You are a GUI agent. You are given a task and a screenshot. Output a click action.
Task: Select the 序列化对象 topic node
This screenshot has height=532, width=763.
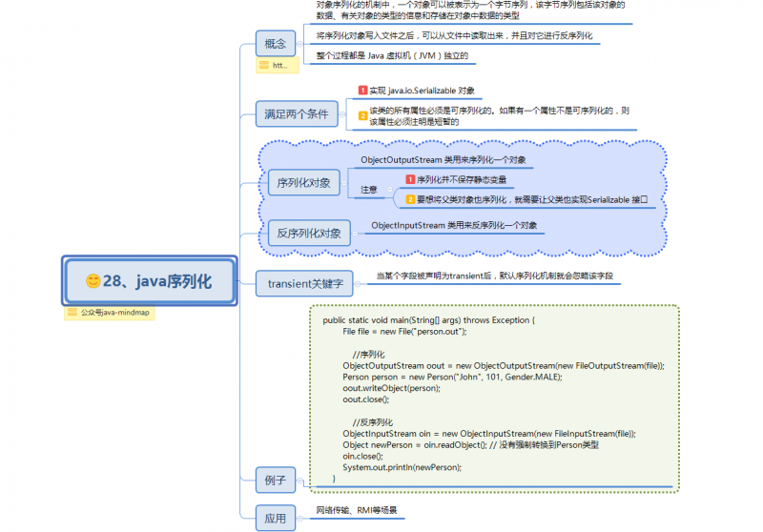pos(303,182)
